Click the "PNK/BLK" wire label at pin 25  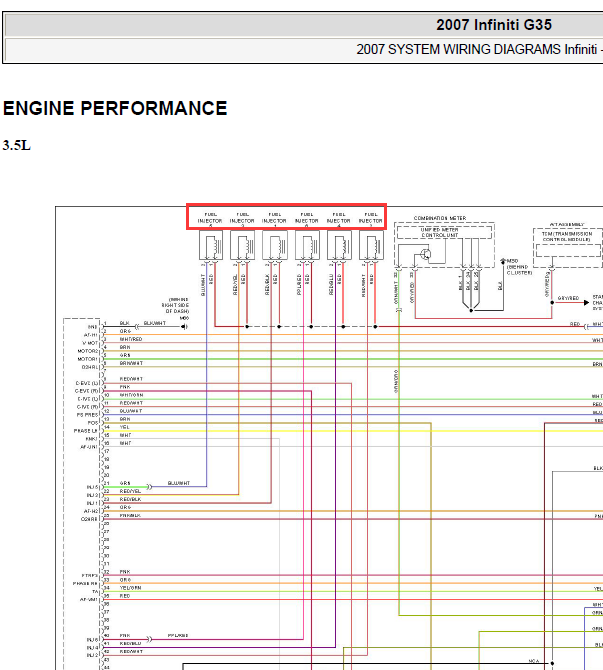click(130, 516)
